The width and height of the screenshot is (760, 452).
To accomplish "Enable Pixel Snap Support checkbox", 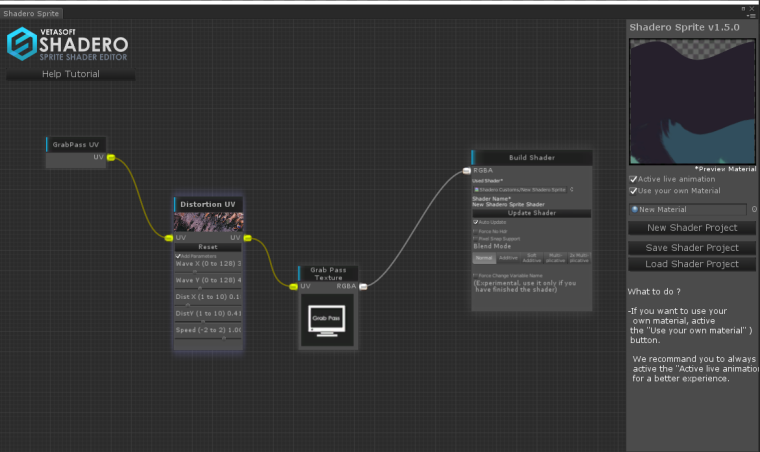I will [475, 238].
